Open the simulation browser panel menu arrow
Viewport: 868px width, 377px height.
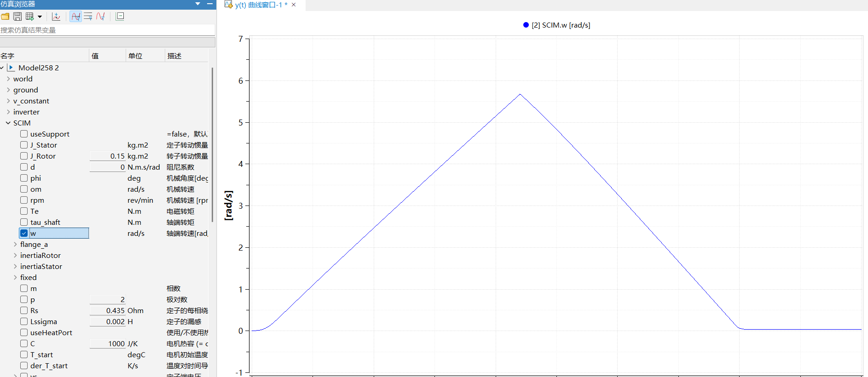(198, 4)
